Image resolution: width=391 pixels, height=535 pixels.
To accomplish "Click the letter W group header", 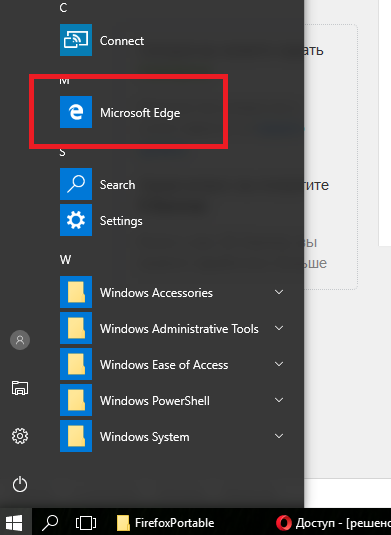I will [66, 260].
